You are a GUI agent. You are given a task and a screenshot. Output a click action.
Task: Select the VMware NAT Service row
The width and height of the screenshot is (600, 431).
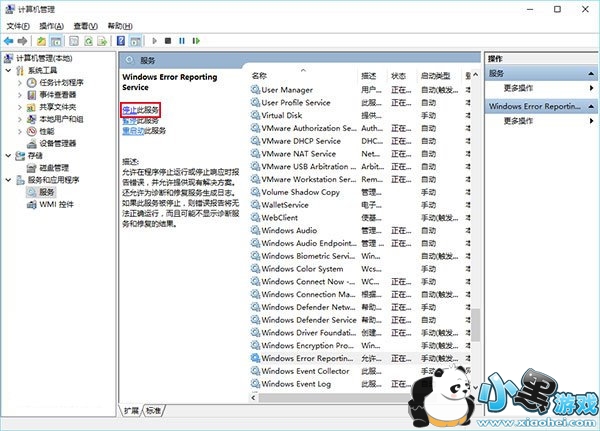(360, 154)
